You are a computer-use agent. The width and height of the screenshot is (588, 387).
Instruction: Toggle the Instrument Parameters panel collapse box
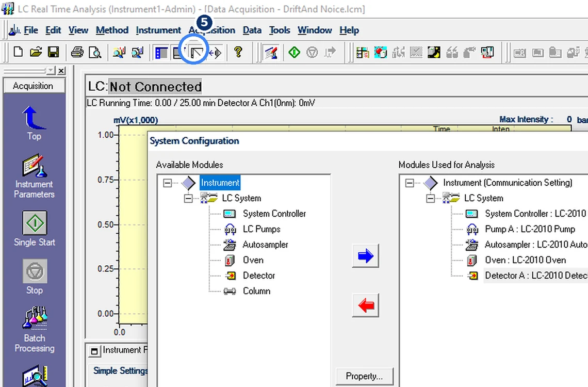pos(94,351)
